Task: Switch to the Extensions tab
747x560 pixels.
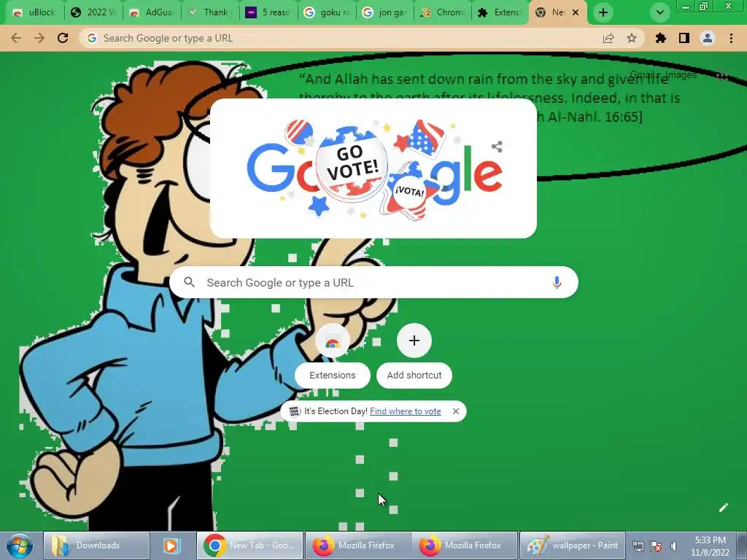Action: [x=500, y=12]
